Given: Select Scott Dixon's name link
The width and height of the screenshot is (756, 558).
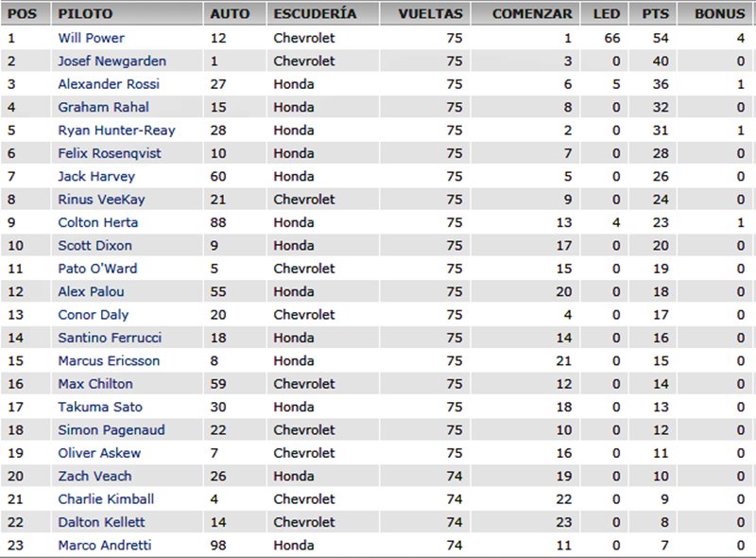Looking at the screenshot, I should (x=95, y=246).
